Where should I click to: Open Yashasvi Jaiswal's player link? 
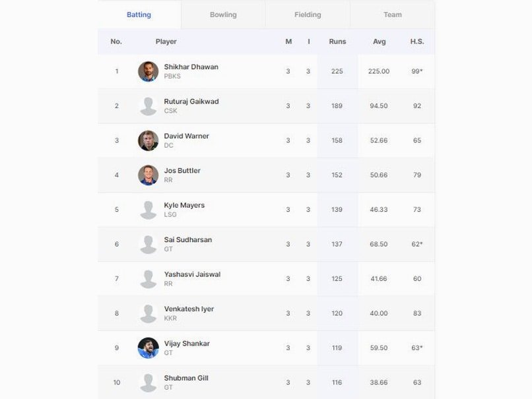tap(192, 274)
